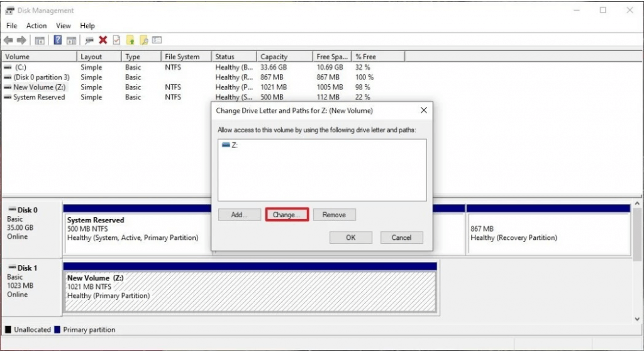The width and height of the screenshot is (644, 352).
Task: Sort by the Layout column header
Action: (99, 57)
